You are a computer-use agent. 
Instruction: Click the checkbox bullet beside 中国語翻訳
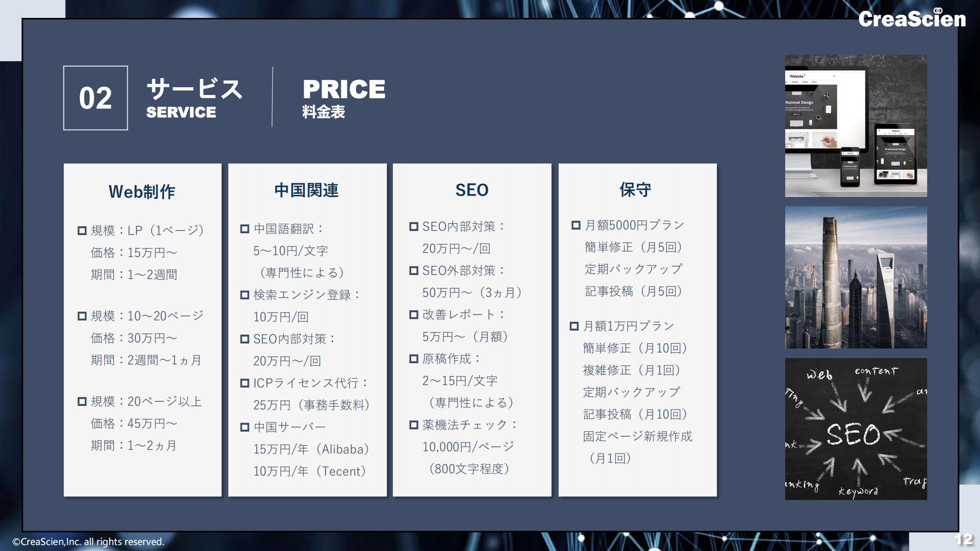coord(245,229)
